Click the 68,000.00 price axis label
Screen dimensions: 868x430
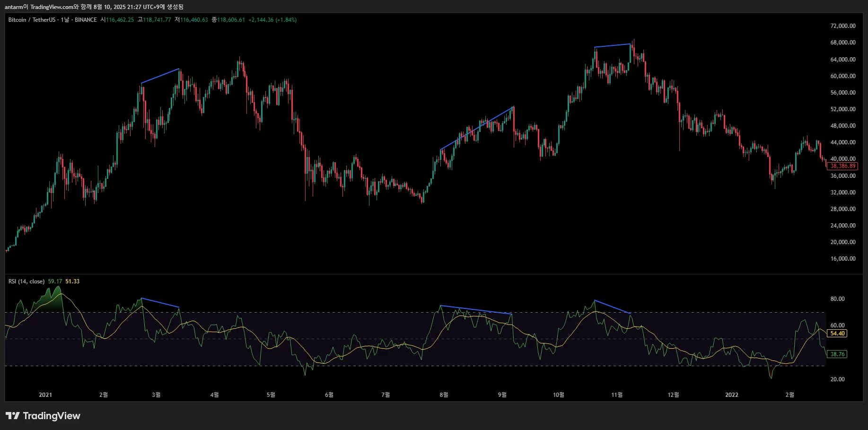click(x=842, y=43)
